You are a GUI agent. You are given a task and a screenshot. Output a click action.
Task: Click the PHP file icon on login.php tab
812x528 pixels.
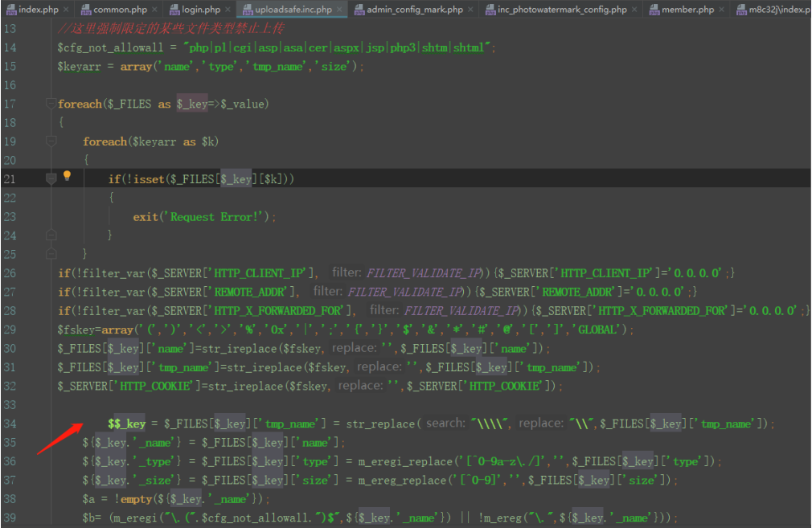click(174, 10)
